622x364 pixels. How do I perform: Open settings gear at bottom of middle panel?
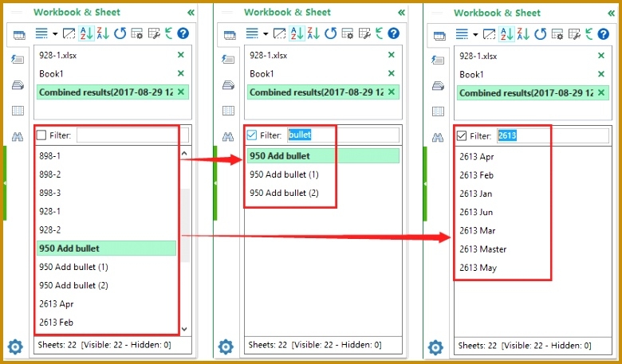tap(226, 346)
